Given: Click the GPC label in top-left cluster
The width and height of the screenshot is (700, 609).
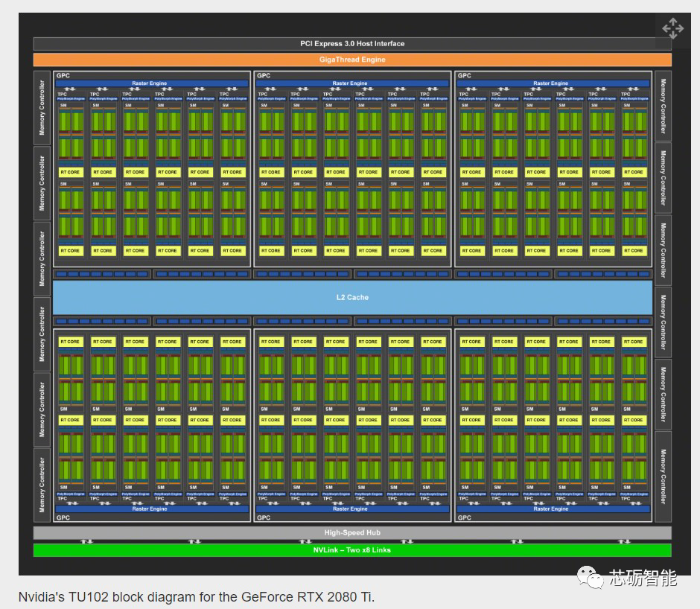Looking at the screenshot, I should [63, 75].
